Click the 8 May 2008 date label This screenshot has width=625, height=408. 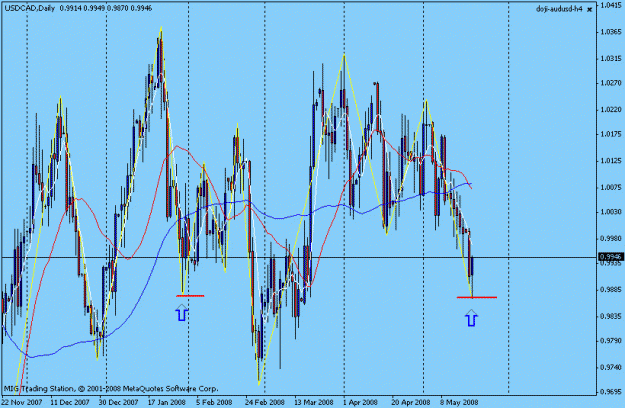459,402
